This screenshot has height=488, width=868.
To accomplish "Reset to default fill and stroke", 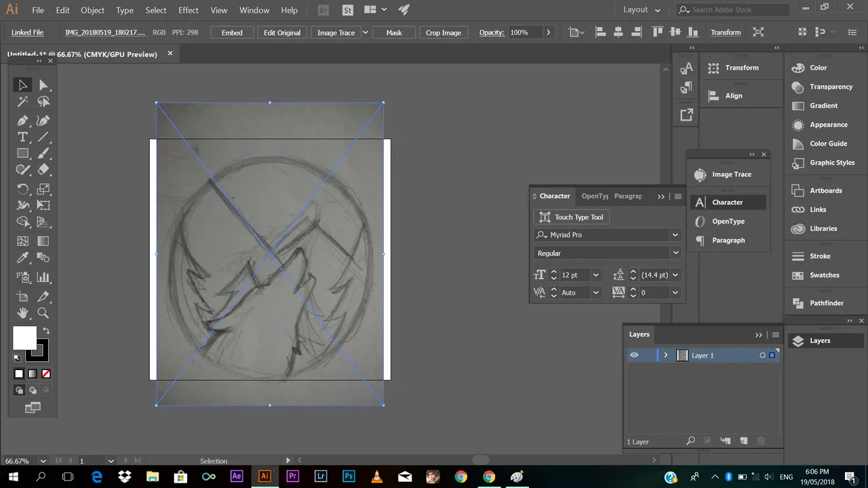I will click(x=17, y=357).
